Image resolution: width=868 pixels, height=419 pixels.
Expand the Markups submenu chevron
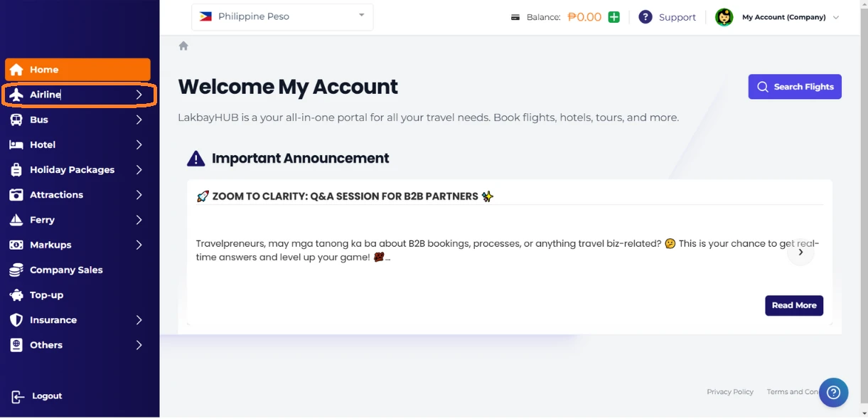coord(139,245)
